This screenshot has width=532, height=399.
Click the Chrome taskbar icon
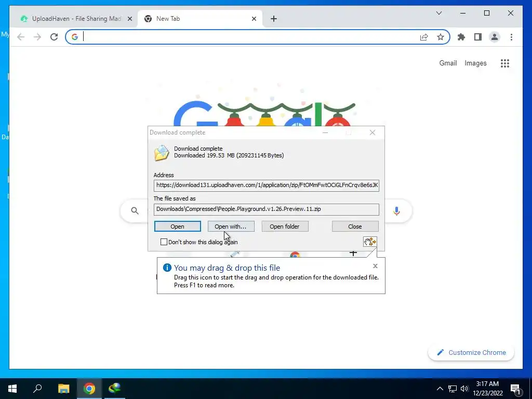tap(89, 389)
